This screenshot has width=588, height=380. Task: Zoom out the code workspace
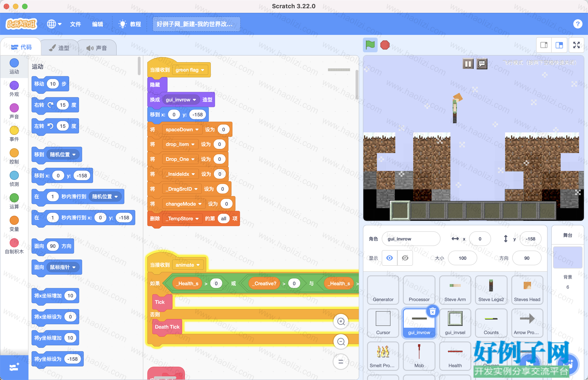(341, 341)
